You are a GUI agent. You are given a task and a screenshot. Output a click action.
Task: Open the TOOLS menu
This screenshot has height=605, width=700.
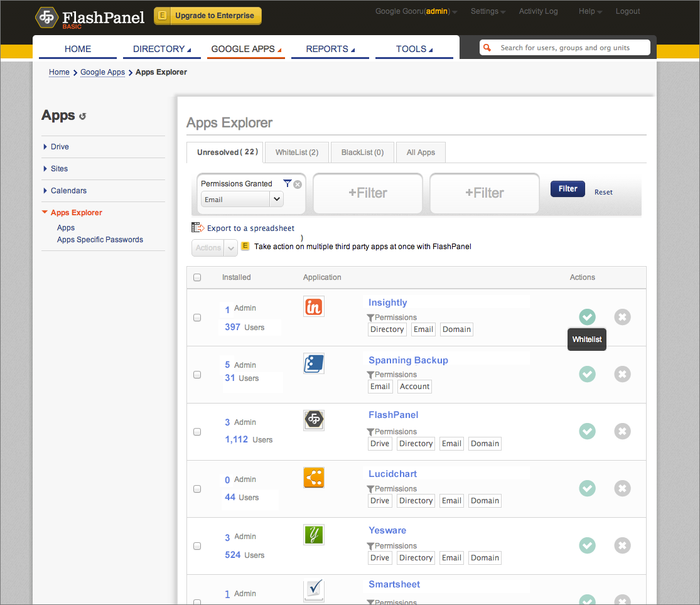[x=414, y=49]
